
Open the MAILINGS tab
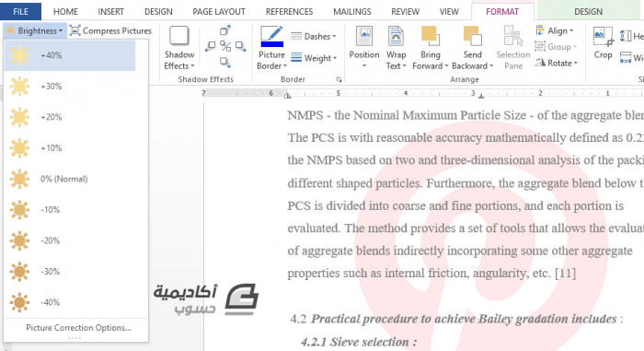pos(352,12)
